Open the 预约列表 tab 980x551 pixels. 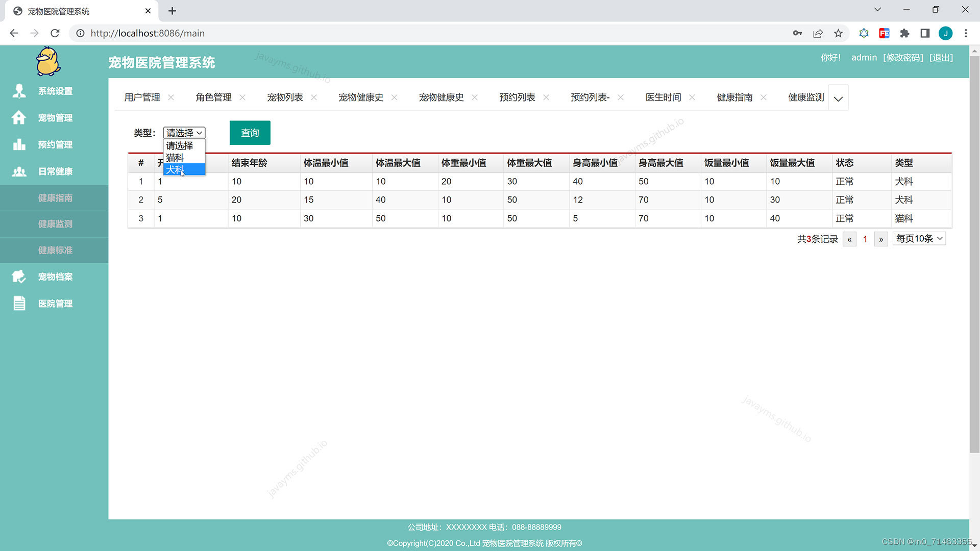point(516,97)
